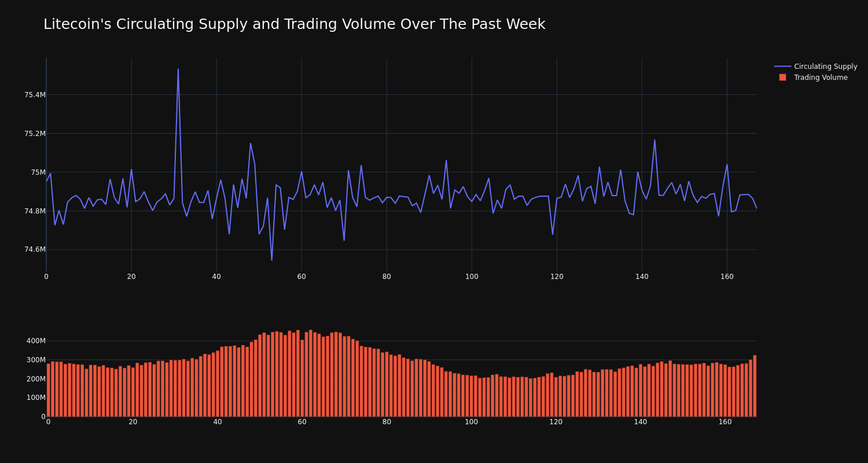Click the highest supply spike near hour 31

point(178,69)
